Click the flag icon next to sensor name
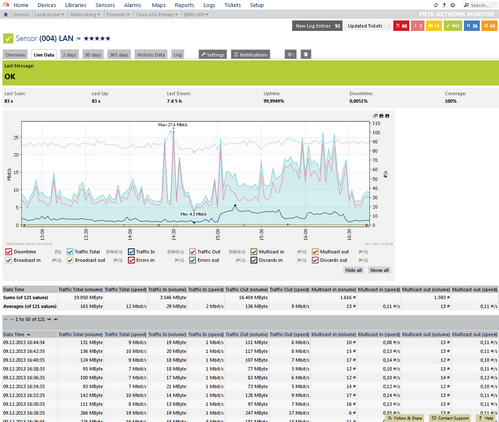The width and height of the screenshot is (499, 422). (79, 39)
